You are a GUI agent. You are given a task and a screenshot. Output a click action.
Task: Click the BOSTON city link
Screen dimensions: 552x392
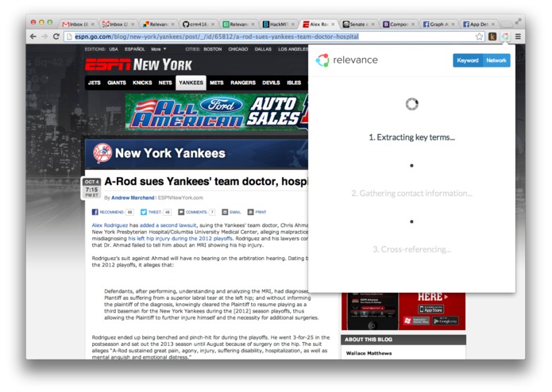pyautogui.click(x=213, y=49)
